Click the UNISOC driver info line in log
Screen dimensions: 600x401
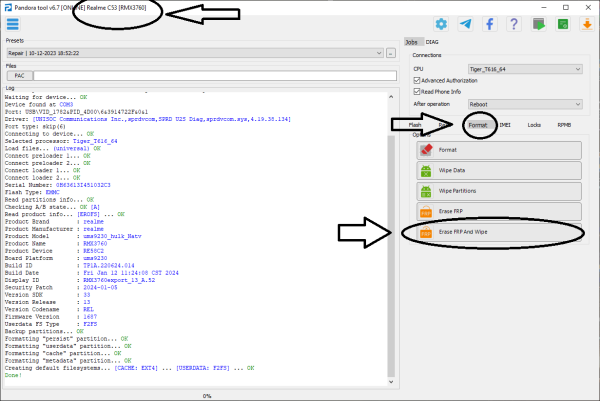(148, 119)
